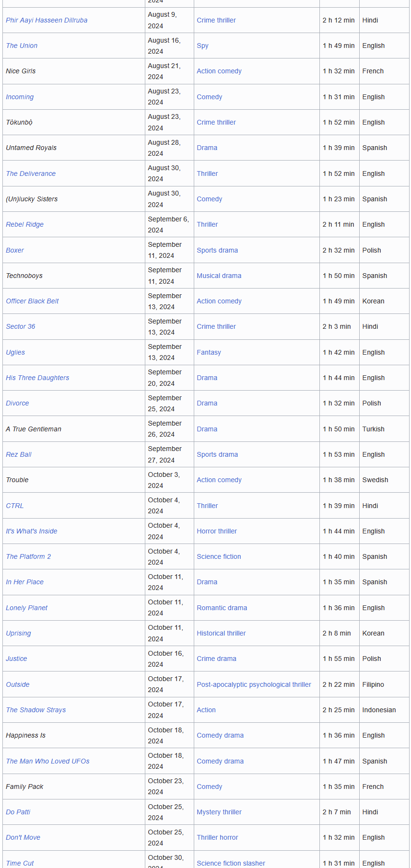Click It's What's Inside title link
The height and width of the screenshot is (868, 411).
tap(31, 531)
